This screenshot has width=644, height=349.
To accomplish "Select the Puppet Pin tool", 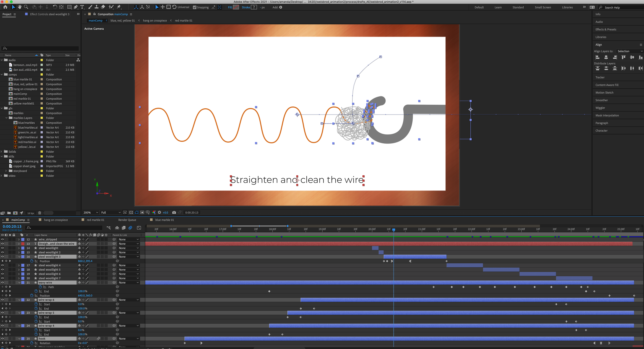I will coord(119,7).
